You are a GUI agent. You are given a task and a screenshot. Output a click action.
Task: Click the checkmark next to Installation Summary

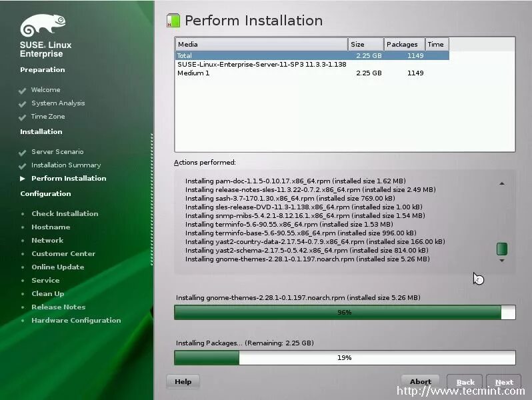(x=23, y=166)
